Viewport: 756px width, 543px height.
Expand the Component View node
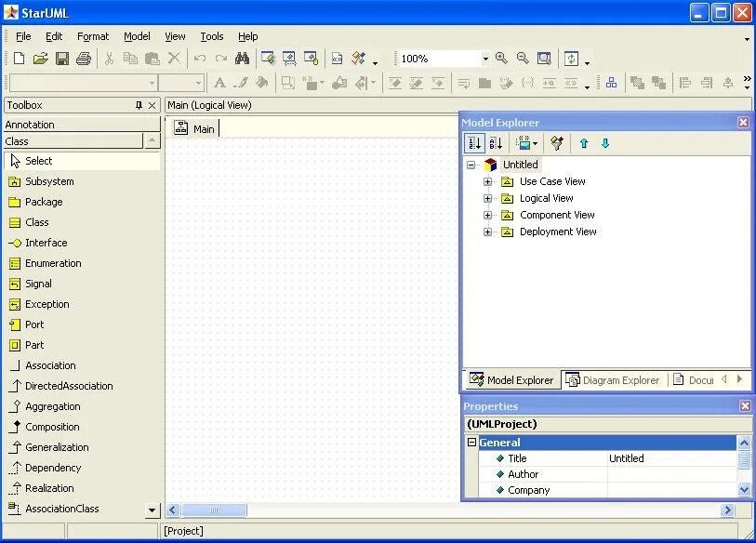point(488,215)
